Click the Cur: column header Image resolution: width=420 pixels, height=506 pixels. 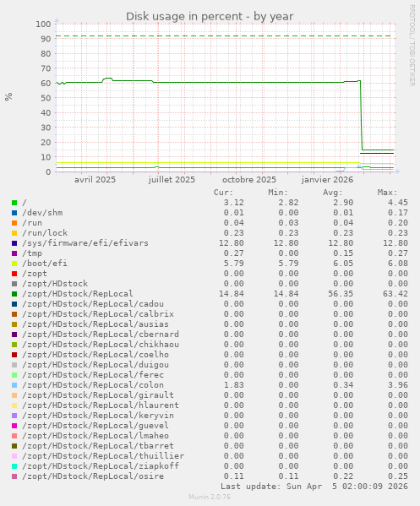click(223, 193)
